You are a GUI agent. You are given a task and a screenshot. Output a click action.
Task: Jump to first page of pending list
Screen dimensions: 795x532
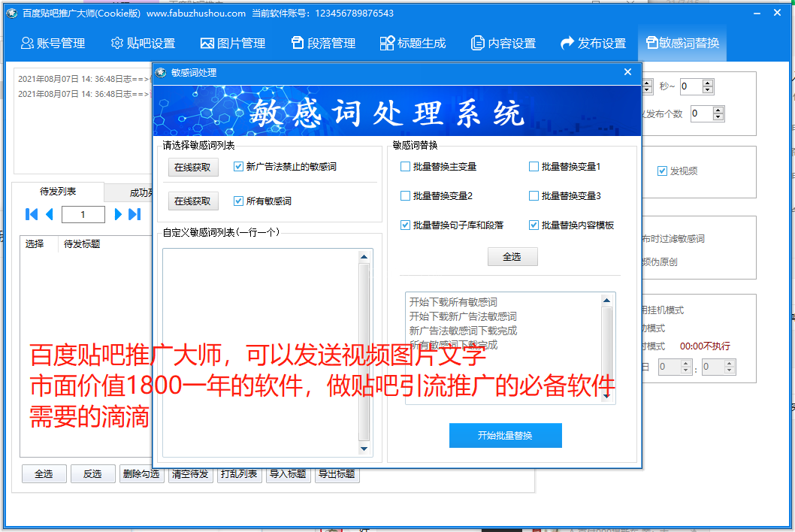32,214
